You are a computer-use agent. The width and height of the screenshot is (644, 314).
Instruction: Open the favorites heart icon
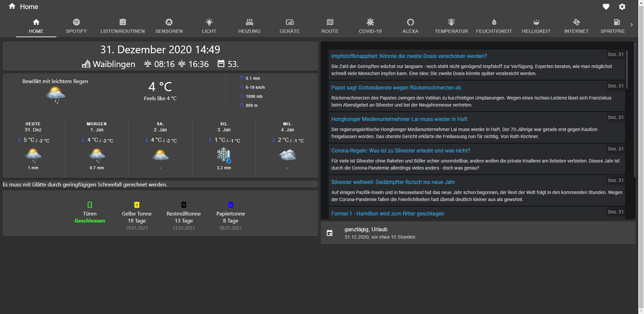click(606, 7)
